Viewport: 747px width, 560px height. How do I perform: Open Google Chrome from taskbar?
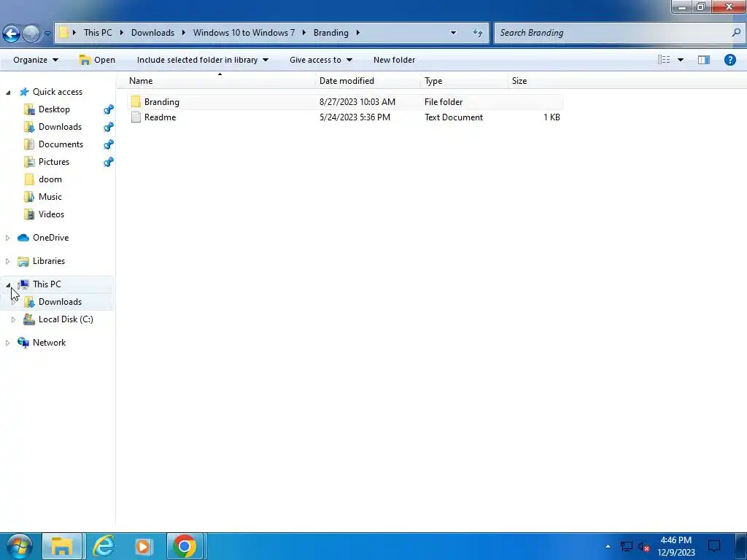(x=185, y=546)
